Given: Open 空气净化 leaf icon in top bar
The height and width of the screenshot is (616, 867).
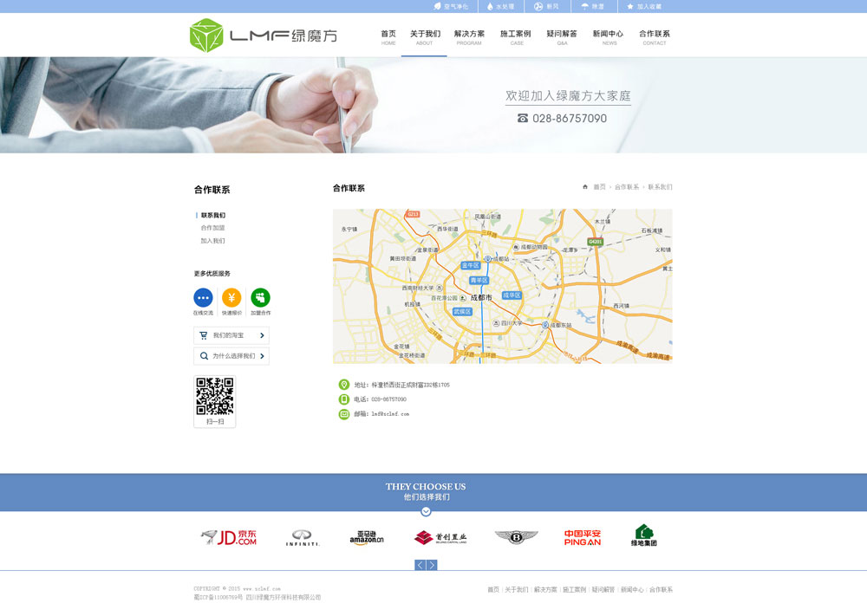Looking at the screenshot, I should coord(437,7).
